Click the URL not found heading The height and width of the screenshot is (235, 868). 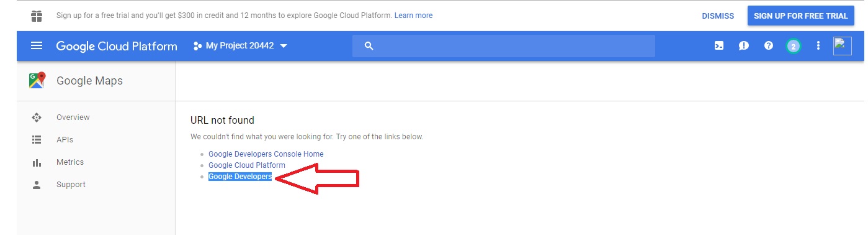pyautogui.click(x=222, y=120)
